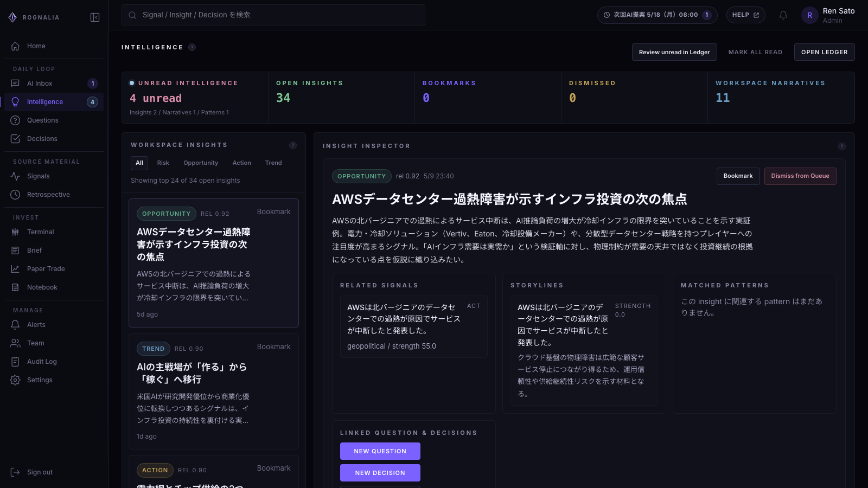868x488 pixels.
Task: Click the Unread Intelligence 4 unread stat
Action: pyautogui.click(x=195, y=98)
